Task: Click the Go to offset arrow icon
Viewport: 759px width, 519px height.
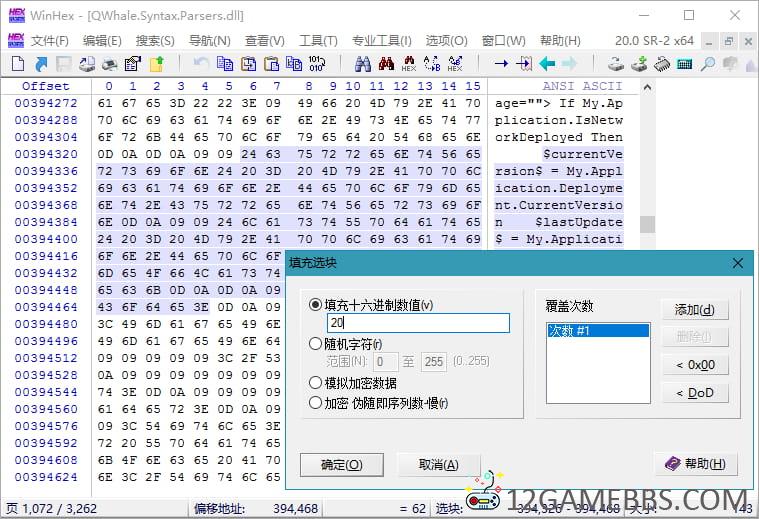Action: click(501, 63)
